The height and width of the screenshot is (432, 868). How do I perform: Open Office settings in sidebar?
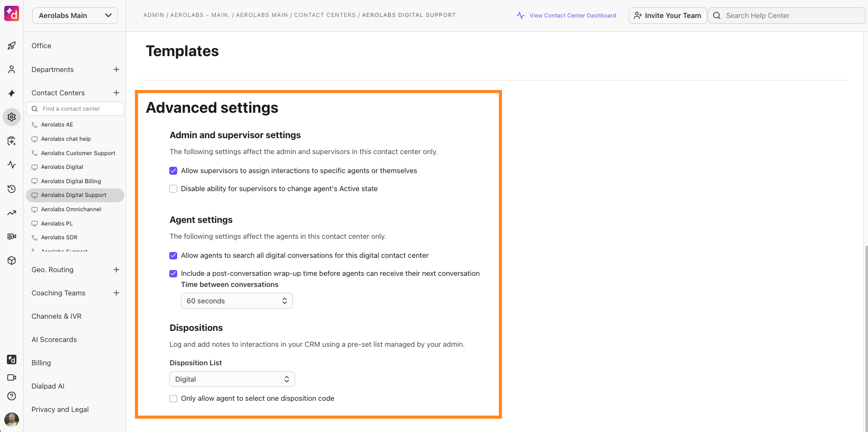(x=41, y=46)
